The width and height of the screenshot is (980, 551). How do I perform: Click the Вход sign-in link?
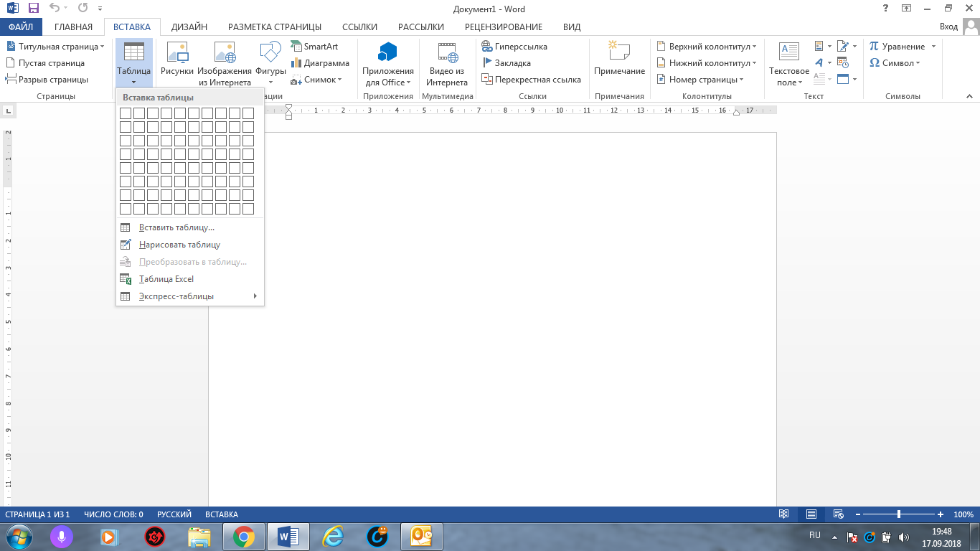[948, 27]
